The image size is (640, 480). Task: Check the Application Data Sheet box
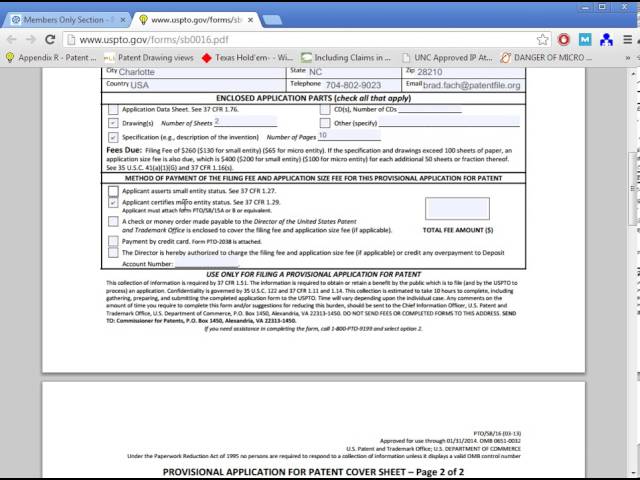113,109
